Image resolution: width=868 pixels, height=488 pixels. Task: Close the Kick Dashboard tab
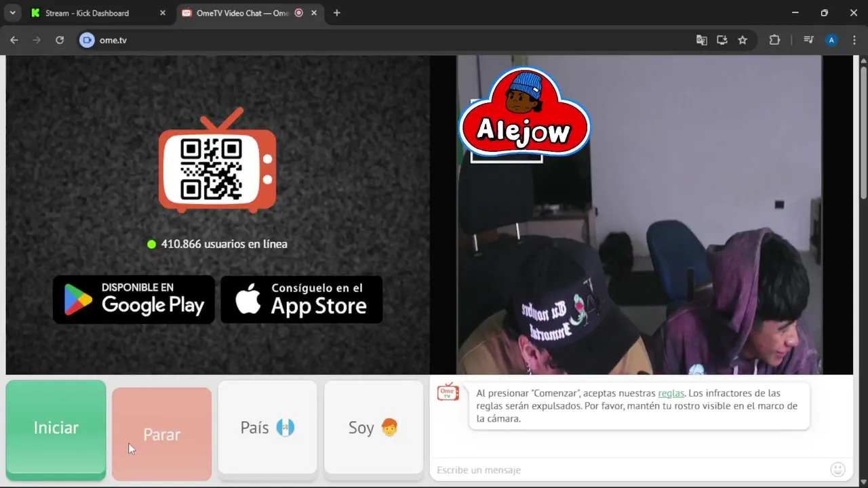(162, 13)
